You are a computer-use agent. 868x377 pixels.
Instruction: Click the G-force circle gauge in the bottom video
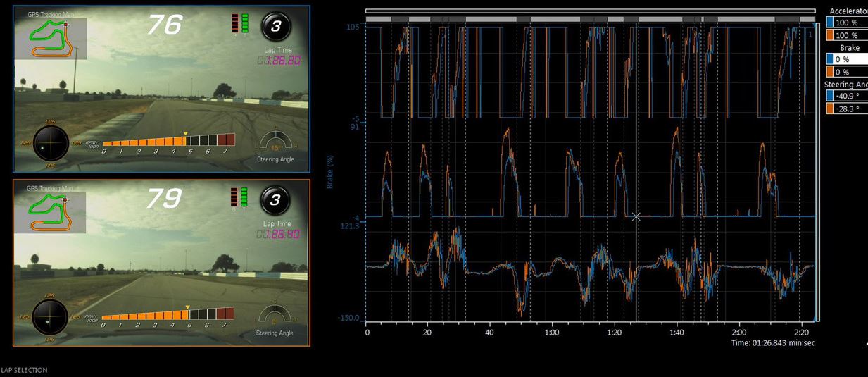[51, 318]
